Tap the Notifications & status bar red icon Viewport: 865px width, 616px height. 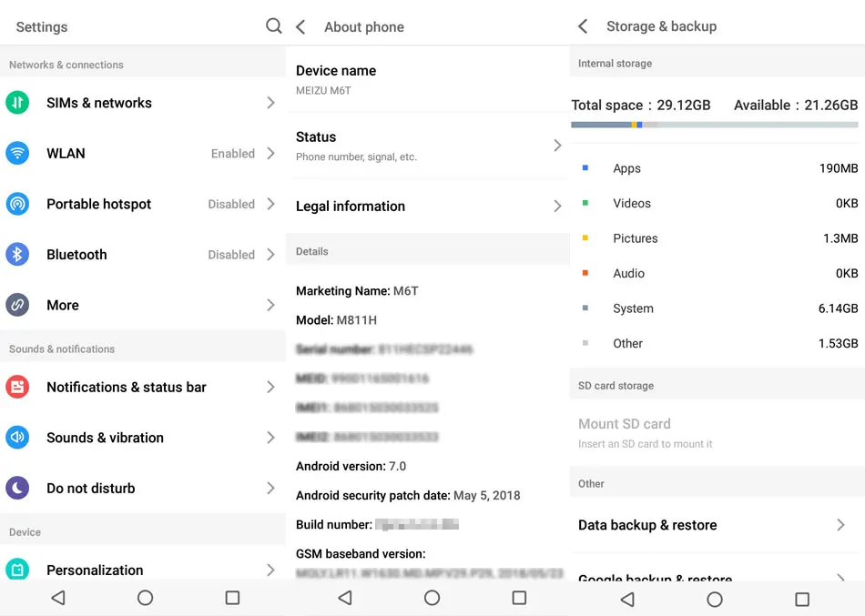pos(17,387)
